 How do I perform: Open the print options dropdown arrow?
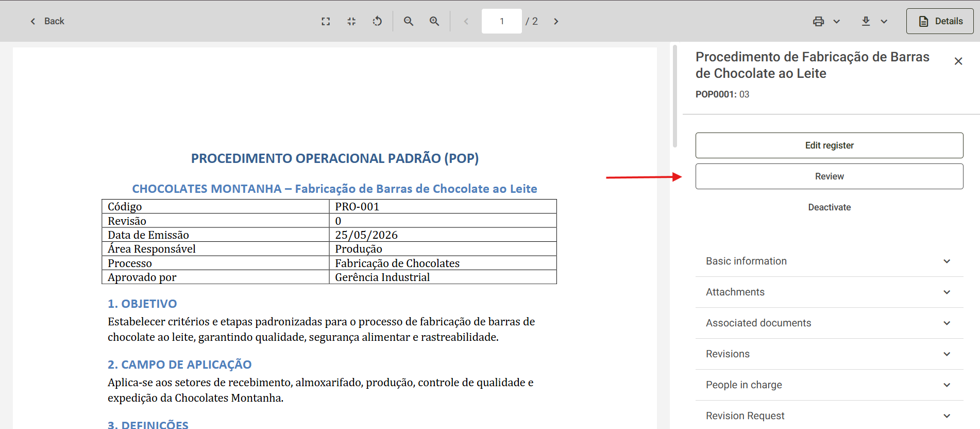837,21
